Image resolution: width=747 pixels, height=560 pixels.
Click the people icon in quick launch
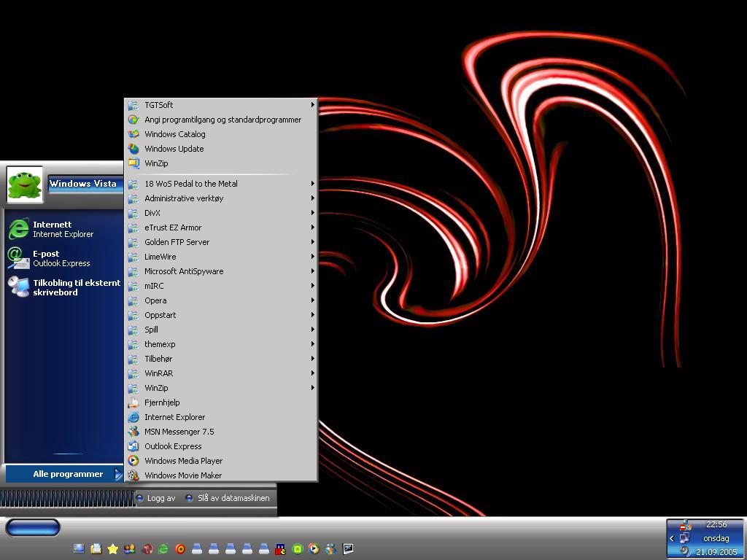tap(130, 549)
